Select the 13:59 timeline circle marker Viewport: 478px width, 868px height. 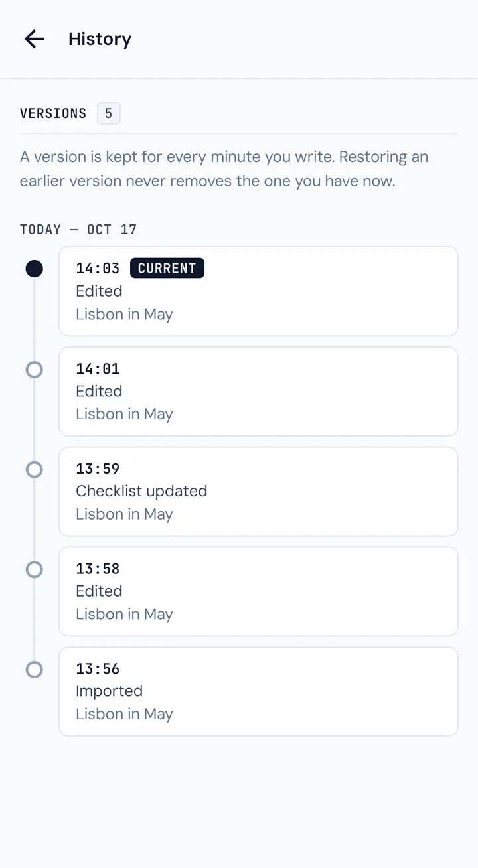pos(34,470)
